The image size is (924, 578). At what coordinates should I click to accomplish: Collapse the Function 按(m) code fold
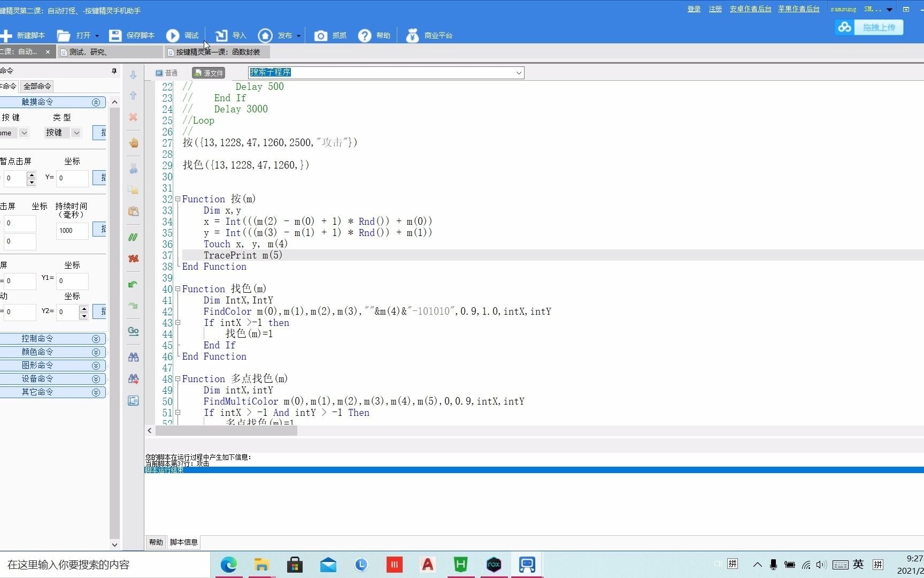click(178, 199)
